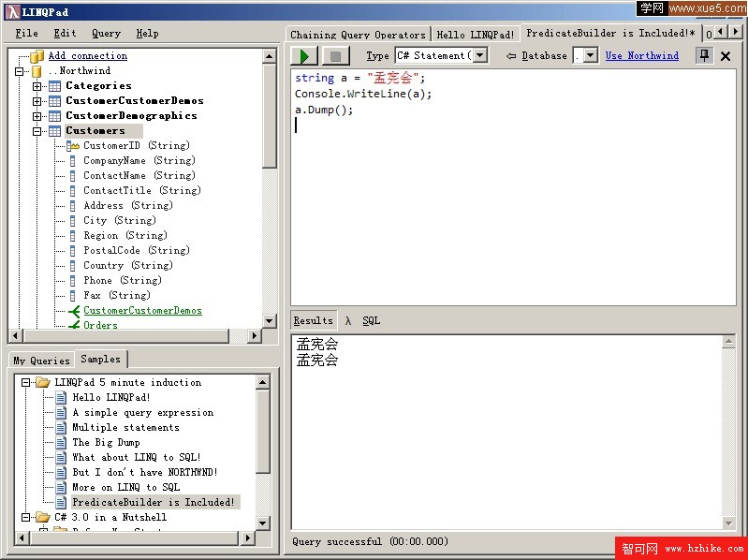Click the LINQPad lambda title bar icon
This screenshot has width=748, height=560.
13,12
